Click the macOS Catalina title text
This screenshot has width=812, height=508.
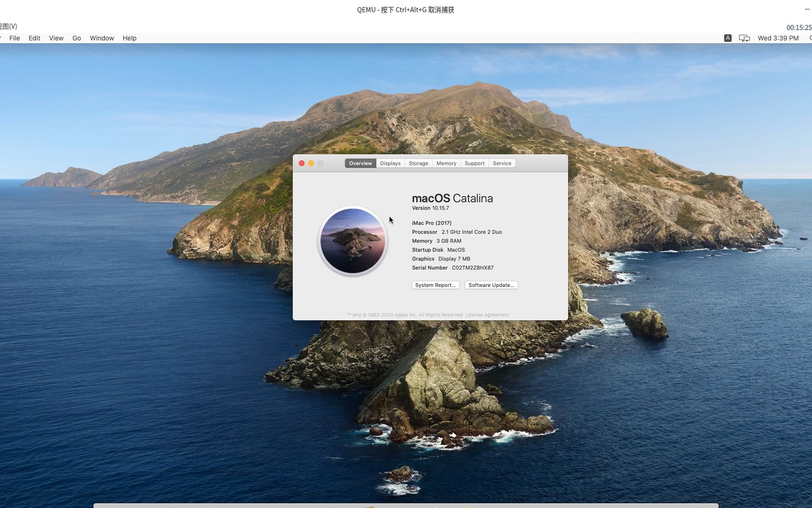453,198
